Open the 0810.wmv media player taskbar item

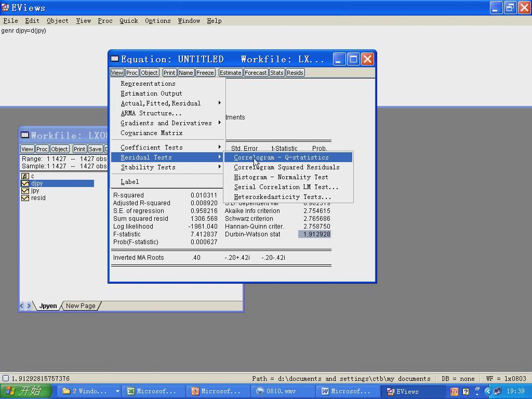tap(283, 391)
